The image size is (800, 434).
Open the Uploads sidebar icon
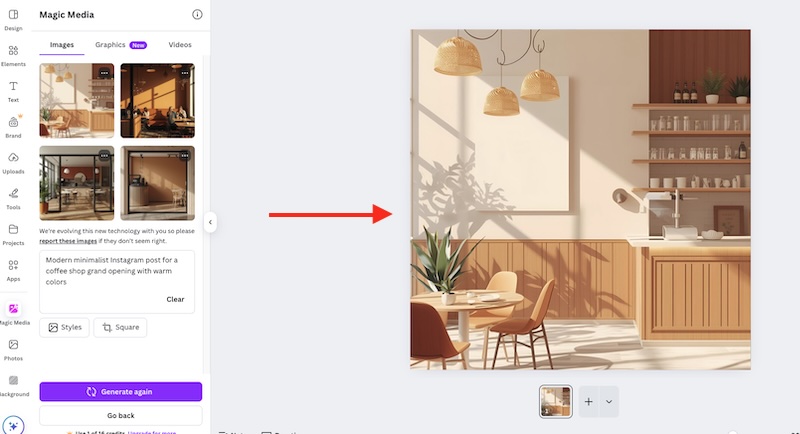[13, 158]
